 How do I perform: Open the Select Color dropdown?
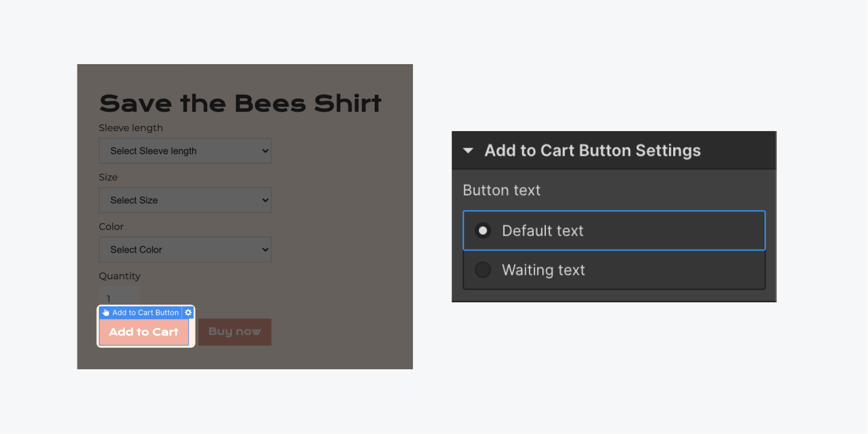click(x=185, y=249)
